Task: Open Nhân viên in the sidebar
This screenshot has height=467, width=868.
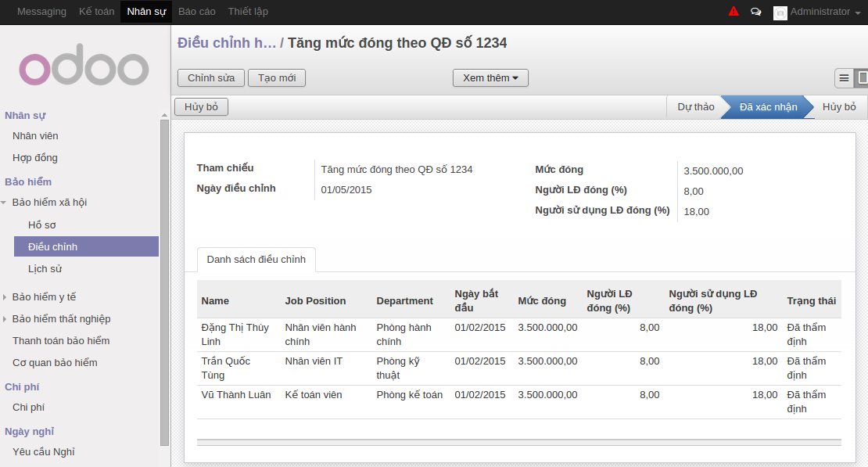Action: [35, 136]
